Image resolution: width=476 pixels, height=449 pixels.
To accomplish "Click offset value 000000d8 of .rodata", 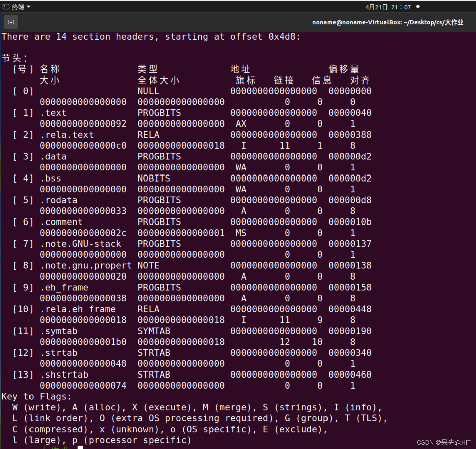I will point(350,200).
